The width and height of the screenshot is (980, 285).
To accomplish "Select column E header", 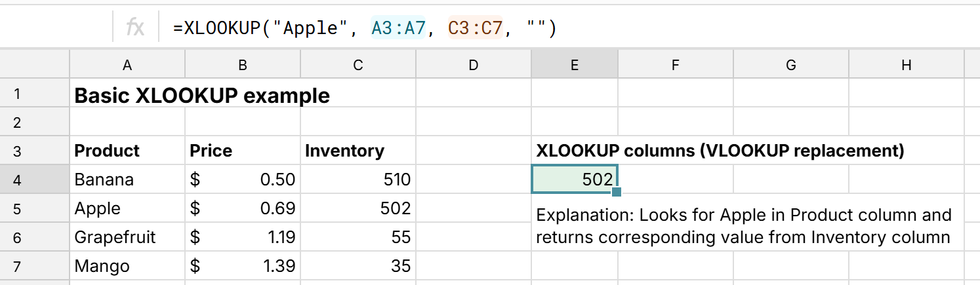I will click(574, 64).
